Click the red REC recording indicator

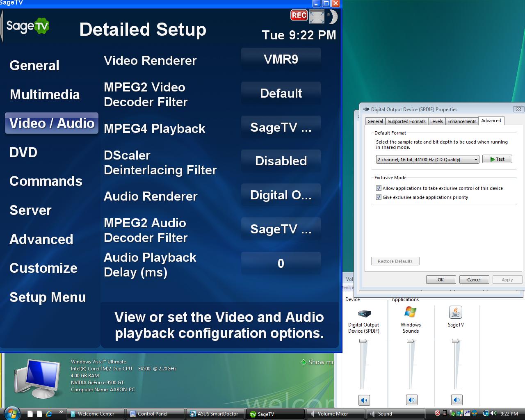point(299,15)
